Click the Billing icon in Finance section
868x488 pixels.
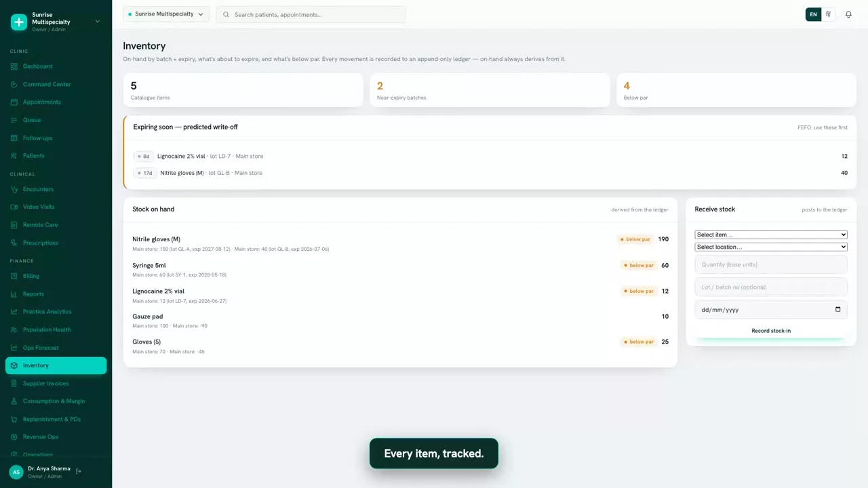14,276
